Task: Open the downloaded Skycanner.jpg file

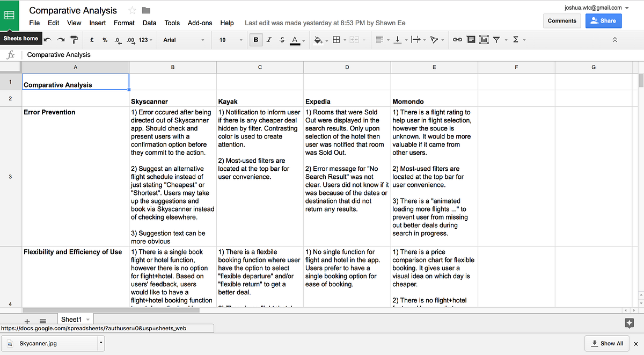Action: (48, 344)
